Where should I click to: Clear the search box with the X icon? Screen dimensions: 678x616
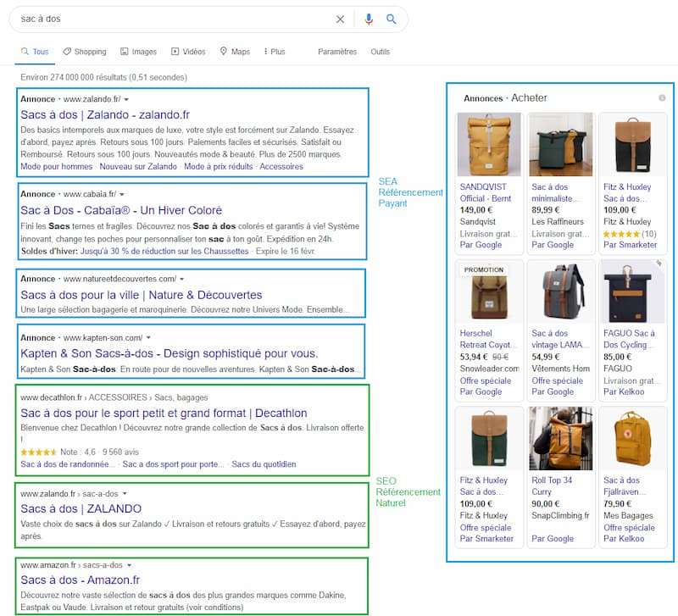tap(341, 19)
